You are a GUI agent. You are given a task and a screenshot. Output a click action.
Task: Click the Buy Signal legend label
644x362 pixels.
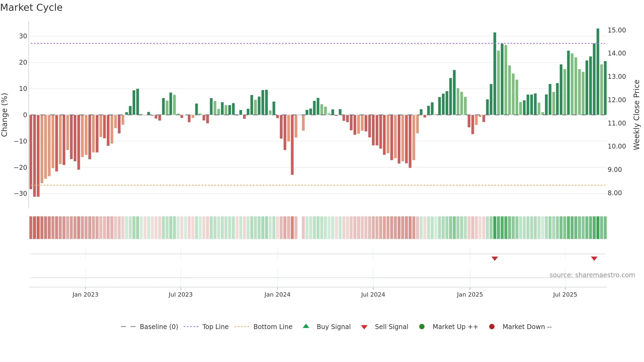click(334, 327)
